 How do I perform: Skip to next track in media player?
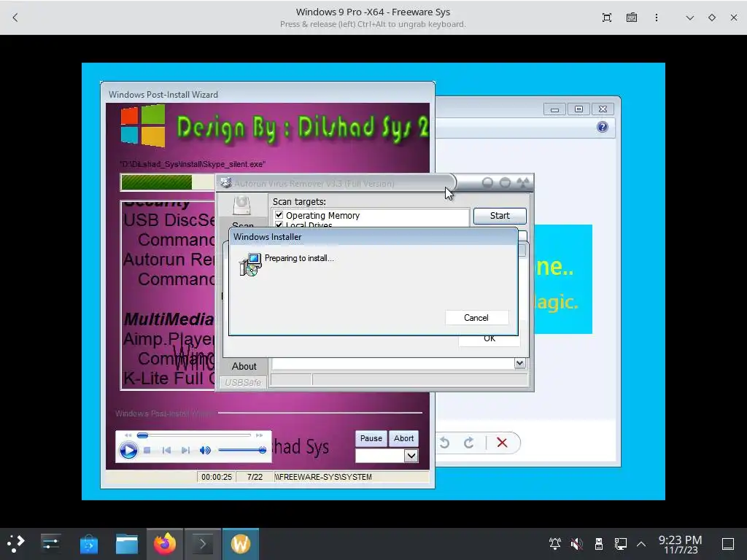[x=186, y=450]
